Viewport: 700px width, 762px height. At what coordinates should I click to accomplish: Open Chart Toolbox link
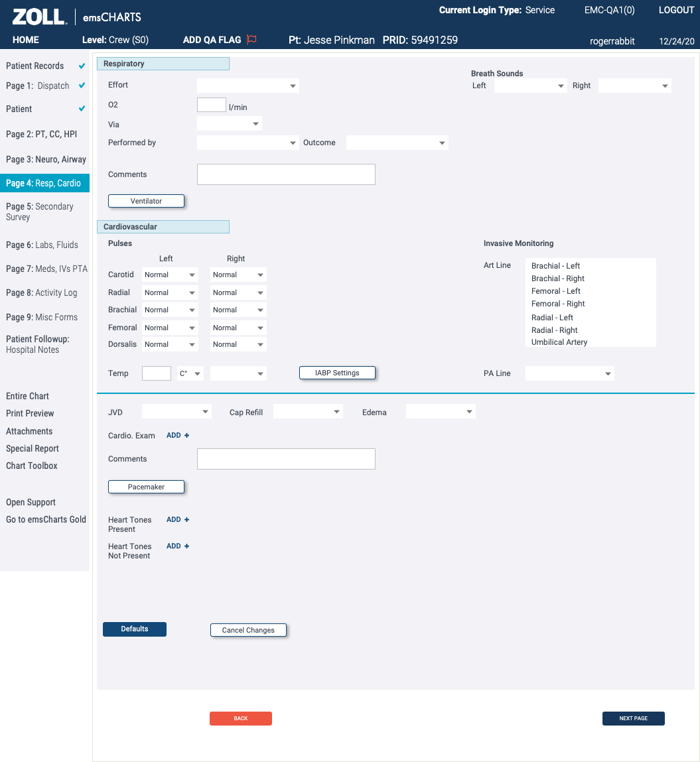click(x=32, y=466)
